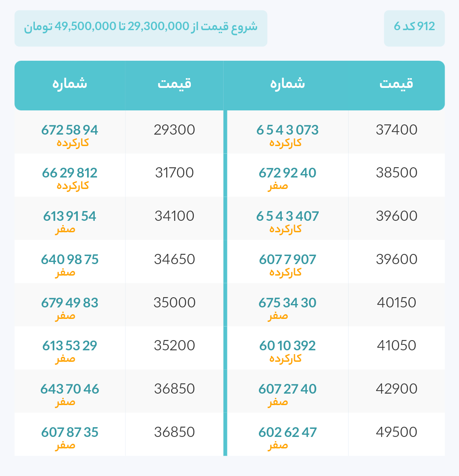The width and height of the screenshot is (459, 476).
Task: Click number 607 27 40
Action: 287,389
